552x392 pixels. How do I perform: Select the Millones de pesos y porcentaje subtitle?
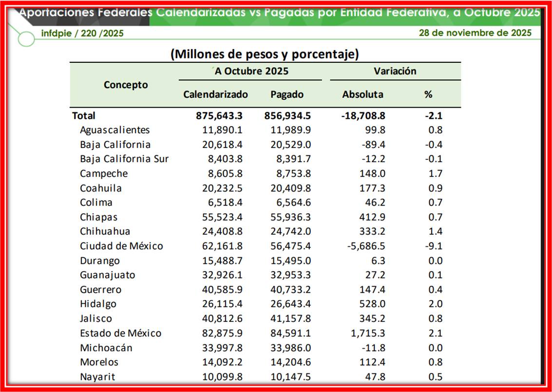pos(265,54)
